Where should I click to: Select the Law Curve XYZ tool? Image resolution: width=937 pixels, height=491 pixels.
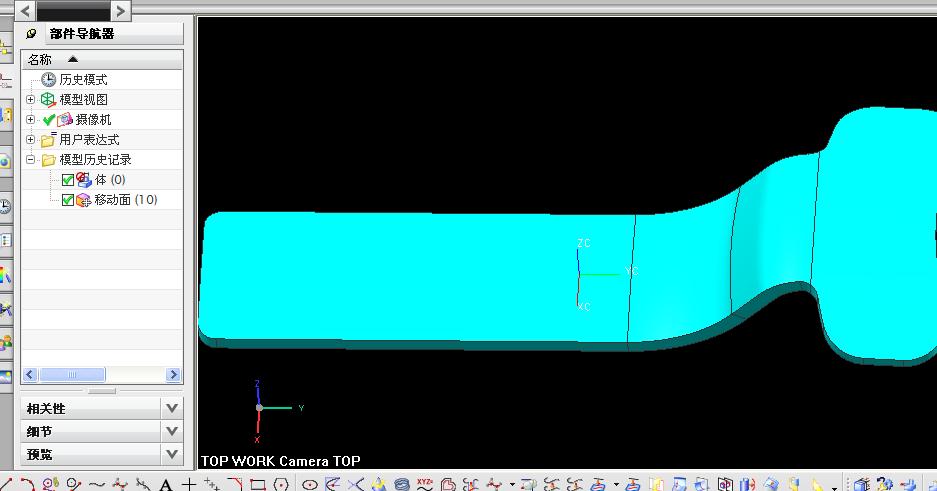[x=425, y=484]
